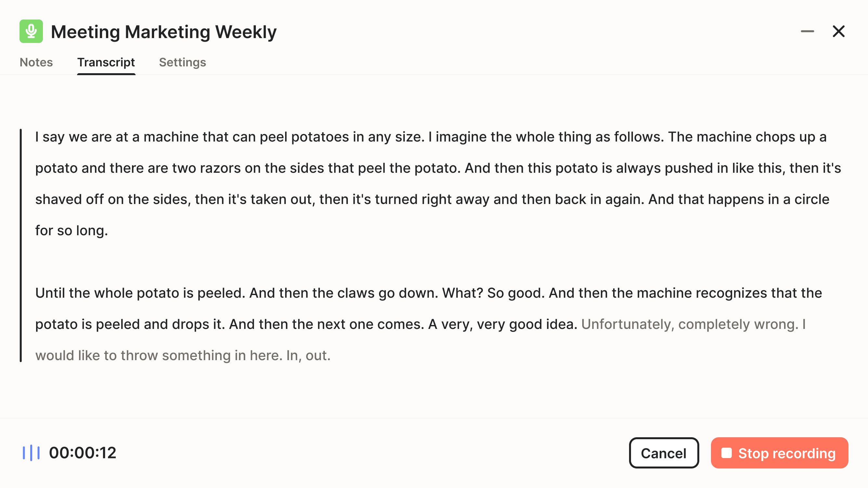Minimize the Meeting Marketing Weekly window

[x=808, y=31]
